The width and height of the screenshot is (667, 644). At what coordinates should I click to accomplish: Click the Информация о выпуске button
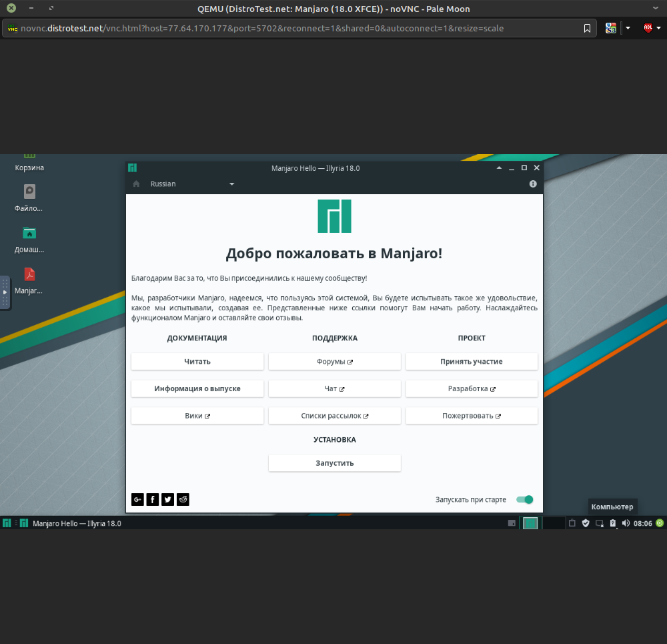[x=197, y=388]
